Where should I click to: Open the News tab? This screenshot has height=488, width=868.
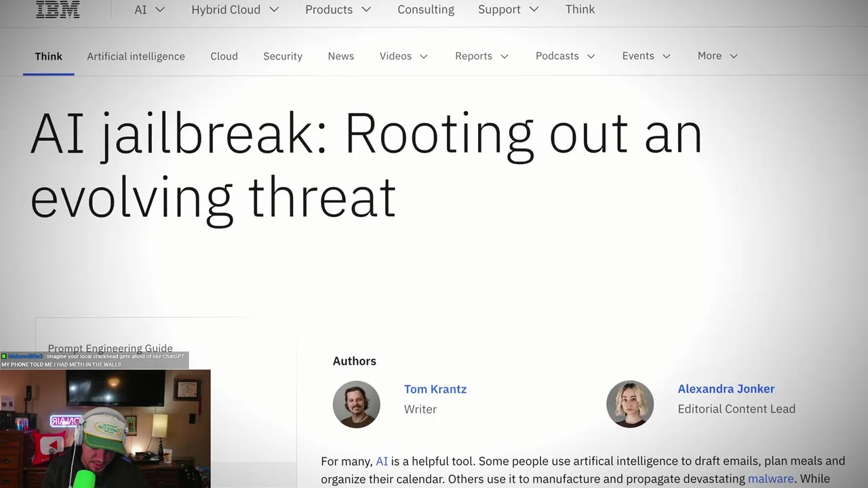341,56
